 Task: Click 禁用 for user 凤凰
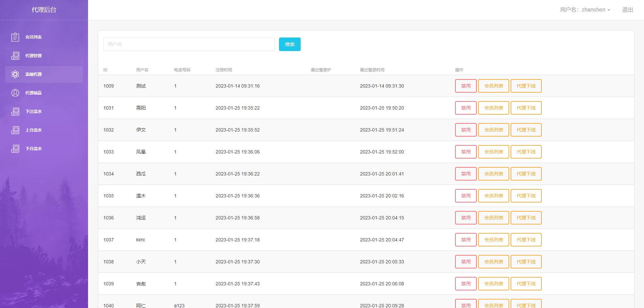click(466, 152)
